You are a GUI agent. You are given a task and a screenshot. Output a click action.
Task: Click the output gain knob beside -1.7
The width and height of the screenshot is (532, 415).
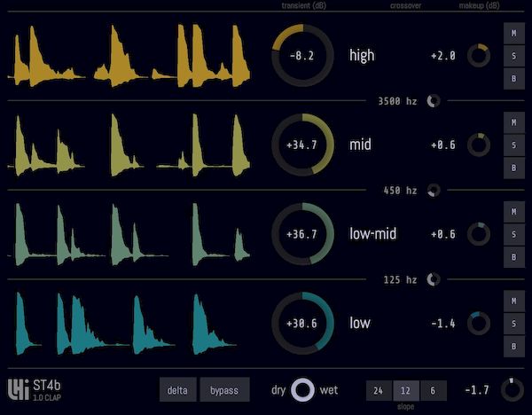coord(512,389)
